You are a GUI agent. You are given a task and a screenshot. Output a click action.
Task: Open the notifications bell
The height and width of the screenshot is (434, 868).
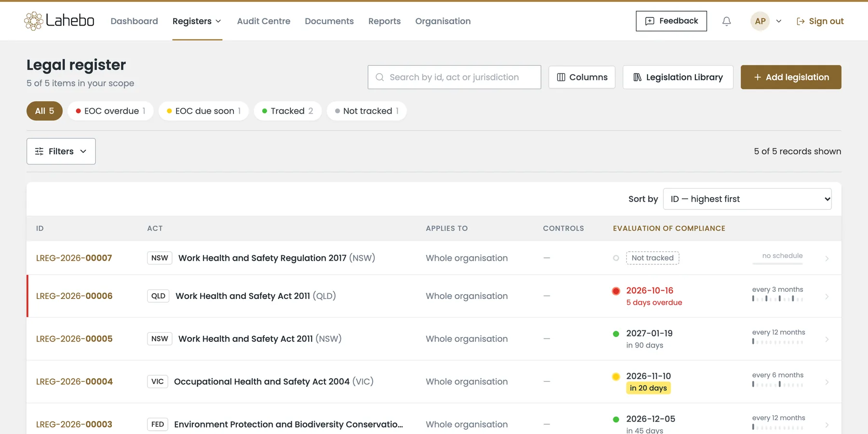tap(726, 21)
